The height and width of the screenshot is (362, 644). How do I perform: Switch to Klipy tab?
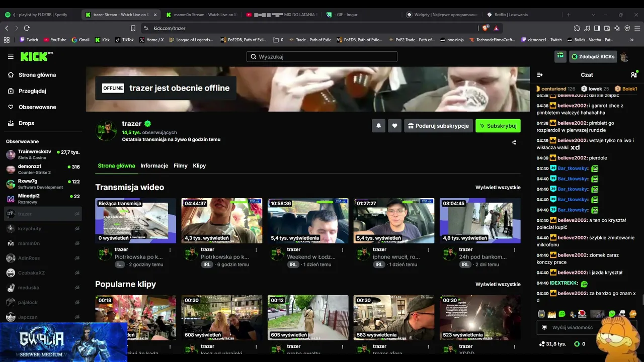(199, 166)
